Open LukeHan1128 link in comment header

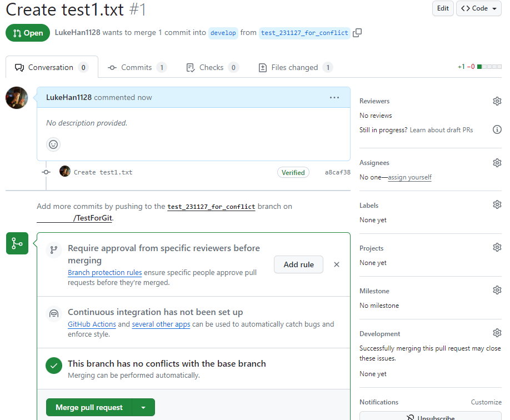[x=69, y=97]
